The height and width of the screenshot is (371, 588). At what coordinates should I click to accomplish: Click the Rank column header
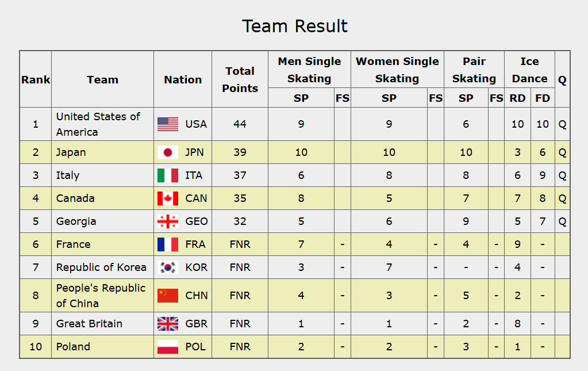36,80
